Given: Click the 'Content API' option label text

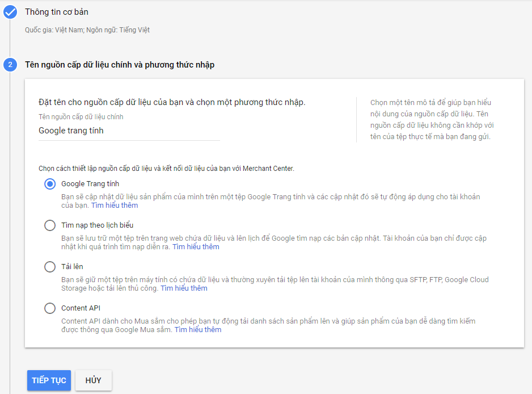Looking at the screenshot, I should click(81, 308).
